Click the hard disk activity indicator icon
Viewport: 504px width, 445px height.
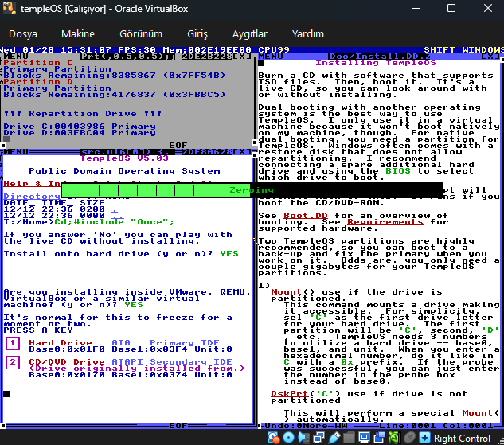[274, 438]
